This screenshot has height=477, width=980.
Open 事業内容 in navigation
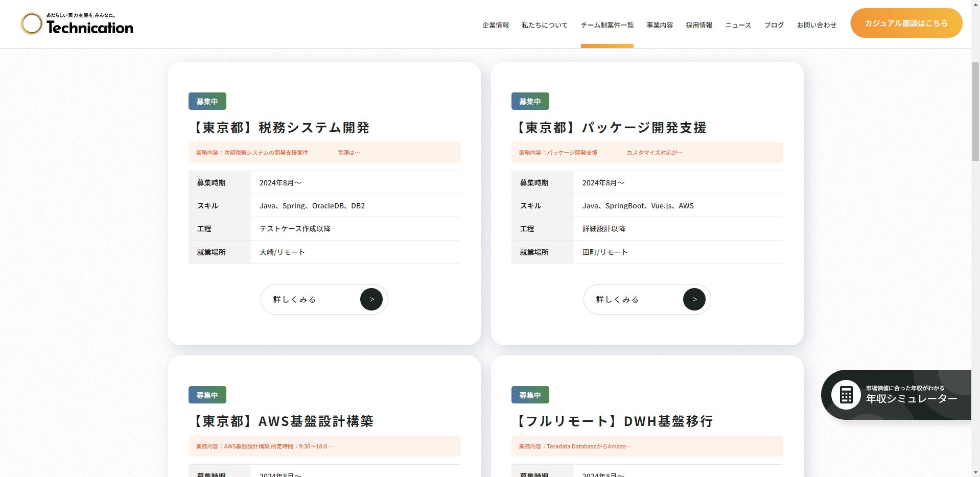coord(660,25)
